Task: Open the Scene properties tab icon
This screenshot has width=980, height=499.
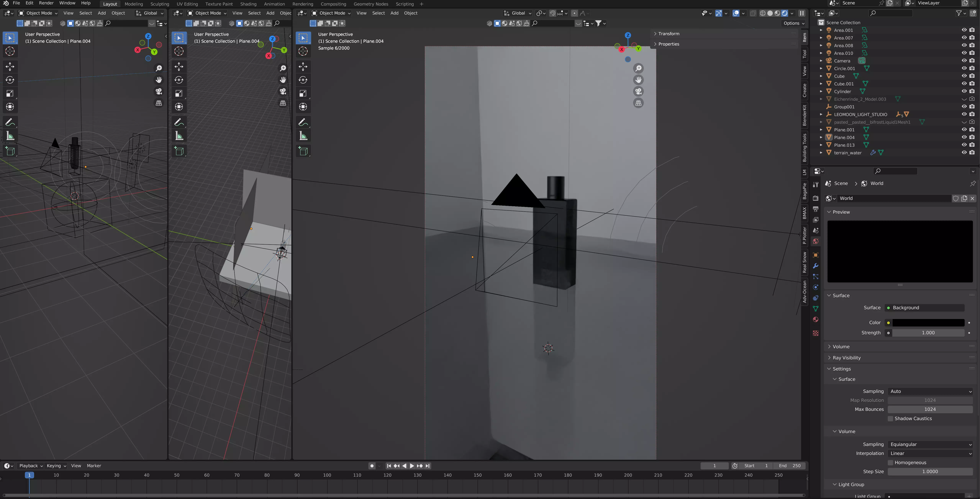Action: click(x=815, y=231)
